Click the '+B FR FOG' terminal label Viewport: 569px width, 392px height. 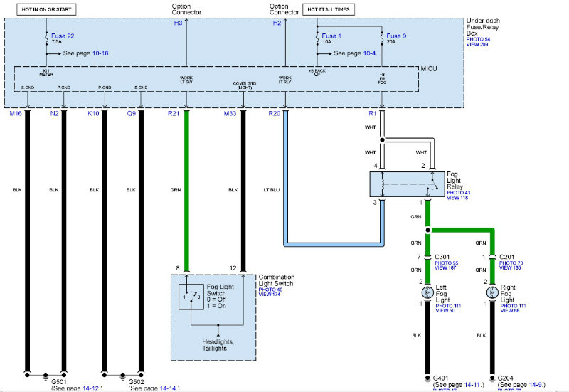click(x=382, y=78)
